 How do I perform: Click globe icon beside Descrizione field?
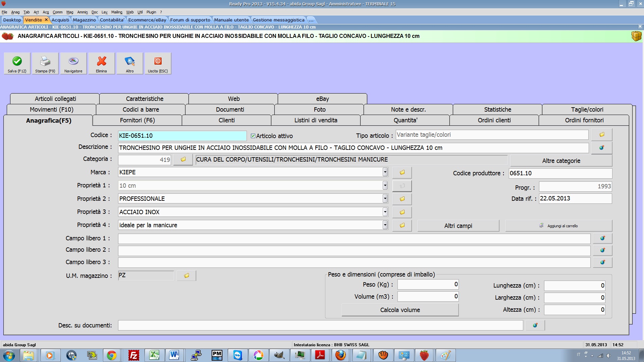tap(601, 148)
